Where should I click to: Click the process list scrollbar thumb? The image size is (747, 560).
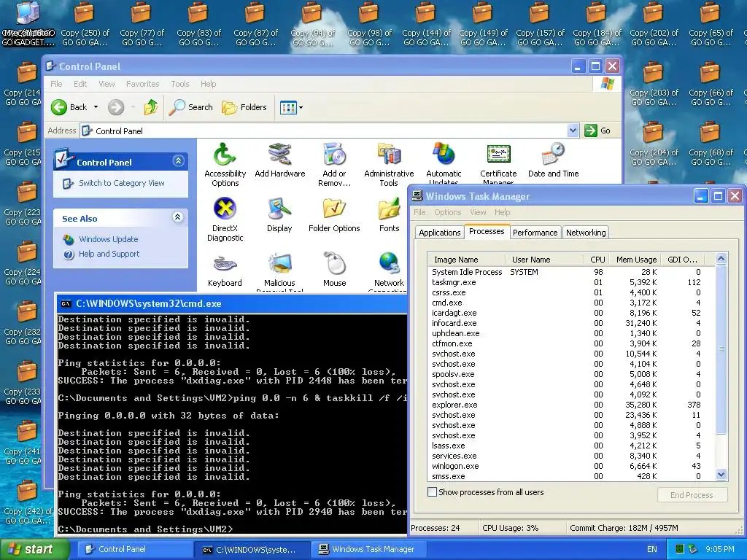[x=721, y=349]
